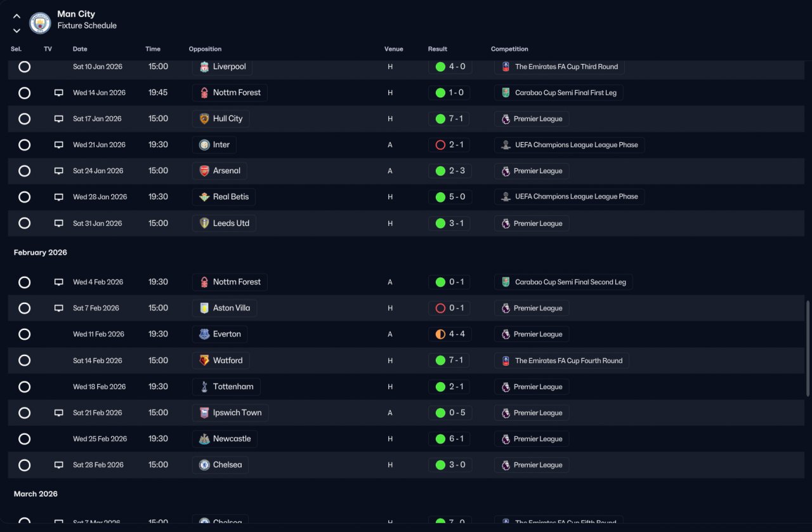Click the green win indicator for Hull City
The width and height of the screenshot is (812, 532).
[440, 119]
